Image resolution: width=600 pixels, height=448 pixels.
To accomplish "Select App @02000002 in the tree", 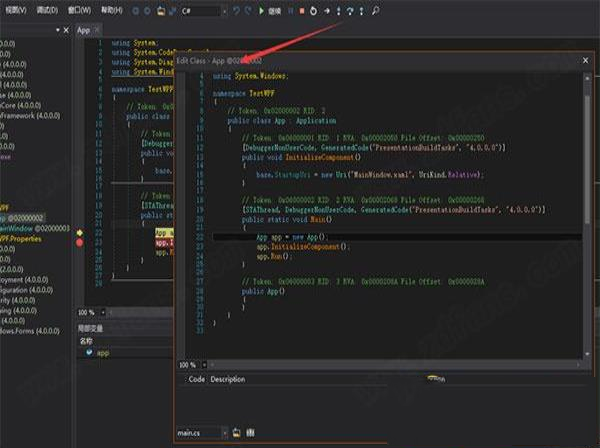I will [22, 218].
